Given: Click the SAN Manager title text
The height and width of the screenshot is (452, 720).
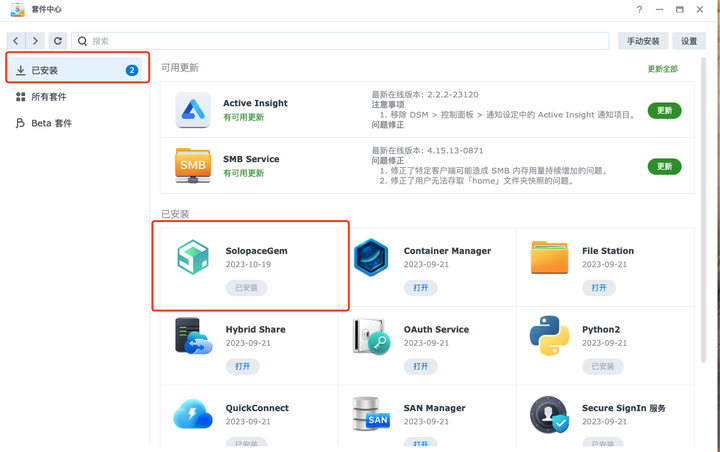Looking at the screenshot, I should [x=434, y=408].
